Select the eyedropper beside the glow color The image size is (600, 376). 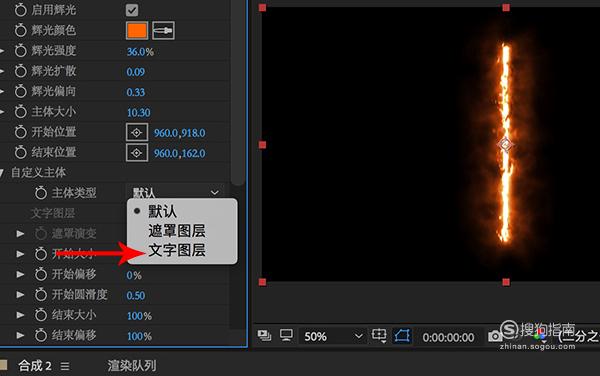163,31
